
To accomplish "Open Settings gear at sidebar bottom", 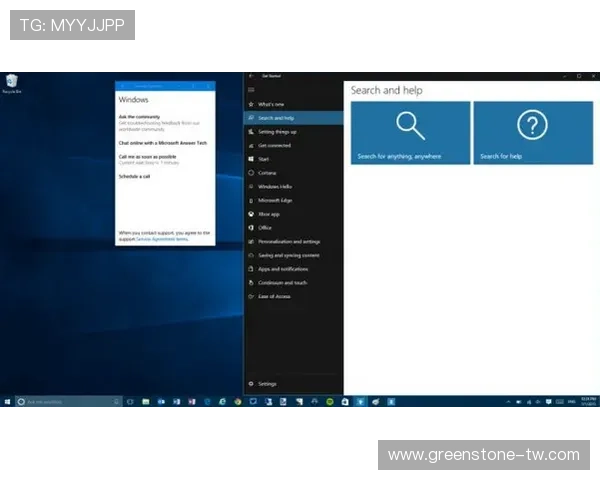I will coord(266,384).
